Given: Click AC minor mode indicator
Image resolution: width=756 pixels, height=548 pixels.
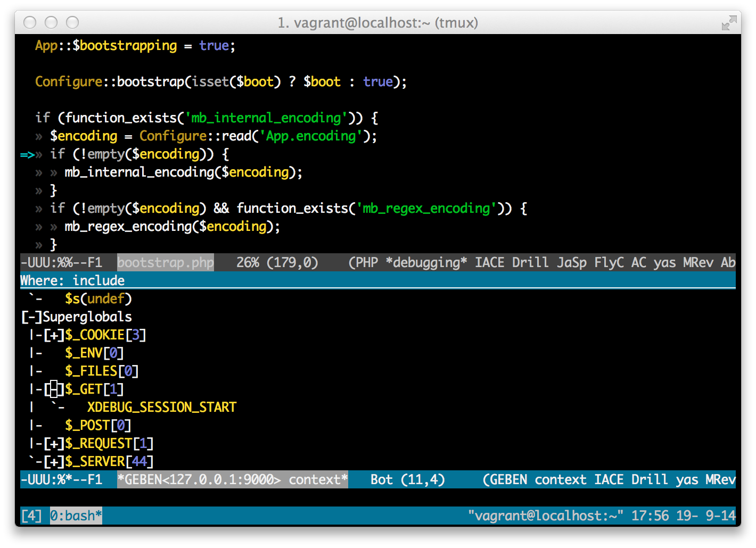Looking at the screenshot, I should pos(639,262).
